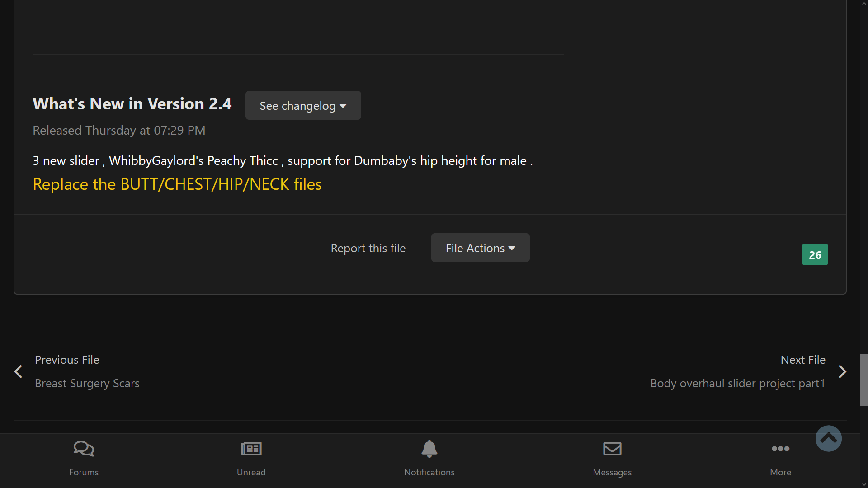Select the Forums label in bottom bar
This screenshot has height=488, width=868.
click(84, 472)
